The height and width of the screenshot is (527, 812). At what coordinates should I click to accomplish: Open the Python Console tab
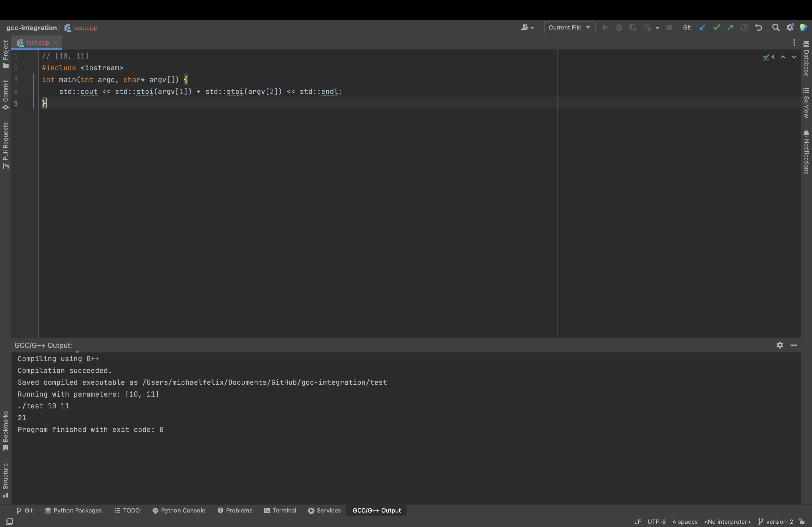(179, 511)
